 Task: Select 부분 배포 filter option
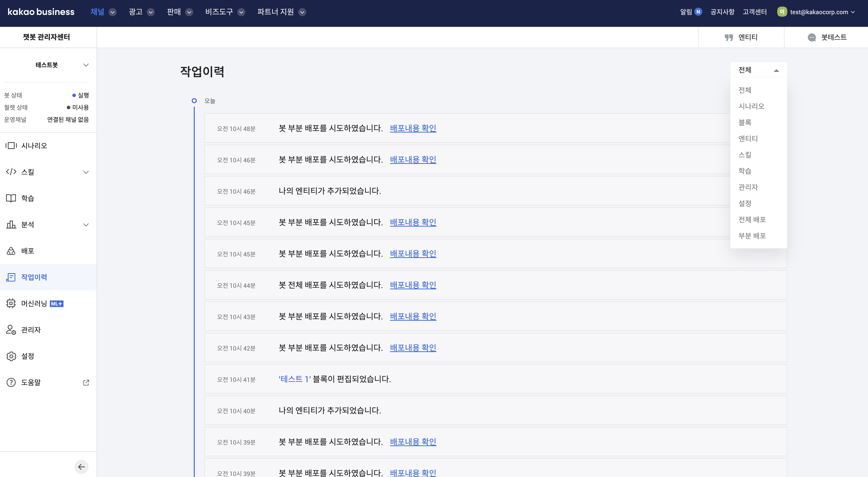pyautogui.click(x=752, y=236)
